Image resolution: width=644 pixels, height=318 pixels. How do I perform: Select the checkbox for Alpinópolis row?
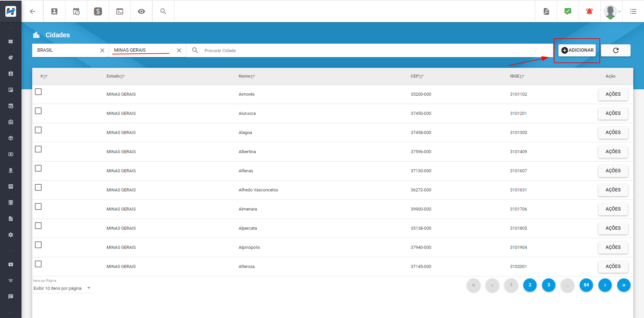tap(38, 245)
